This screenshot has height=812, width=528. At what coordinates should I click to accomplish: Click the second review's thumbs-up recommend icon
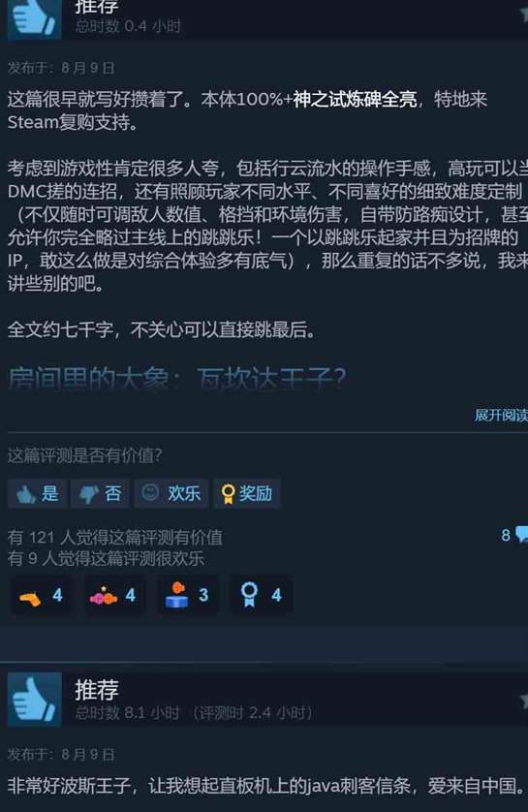[x=35, y=699]
